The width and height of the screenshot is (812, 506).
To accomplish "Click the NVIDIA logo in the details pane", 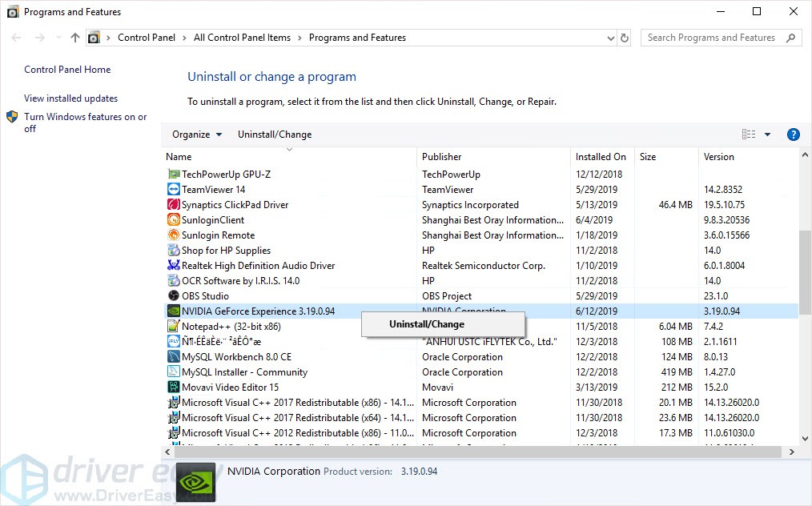I will point(195,481).
